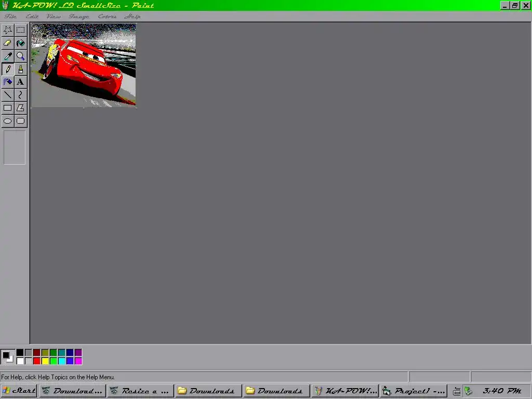Open the File menu
Screen dimensions: 532x399
point(10,16)
